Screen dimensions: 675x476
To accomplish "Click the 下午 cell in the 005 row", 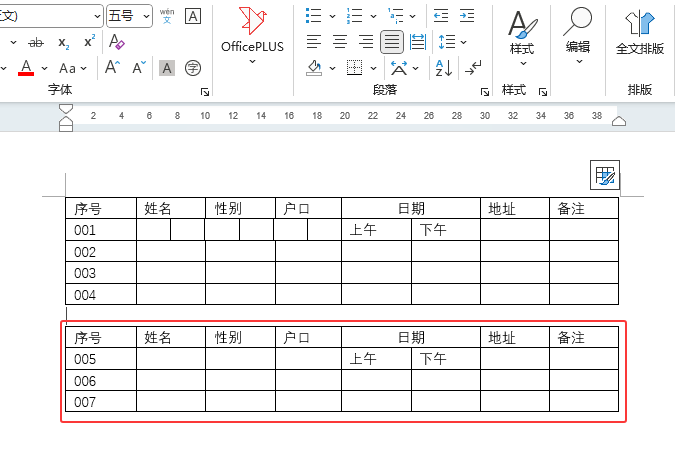I will coord(446,359).
